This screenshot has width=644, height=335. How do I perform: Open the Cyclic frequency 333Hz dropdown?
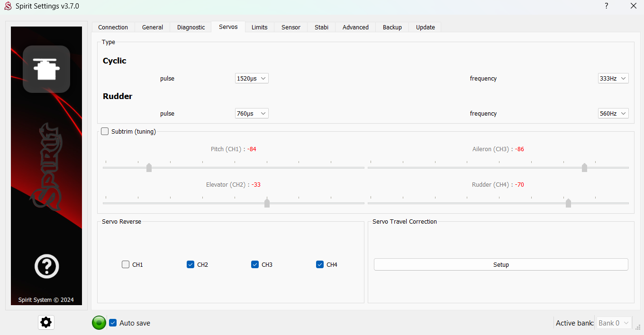coord(613,78)
